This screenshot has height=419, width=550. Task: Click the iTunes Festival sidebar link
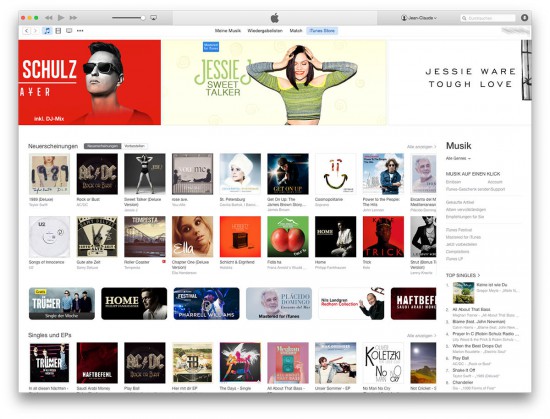click(x=459, y=230)
